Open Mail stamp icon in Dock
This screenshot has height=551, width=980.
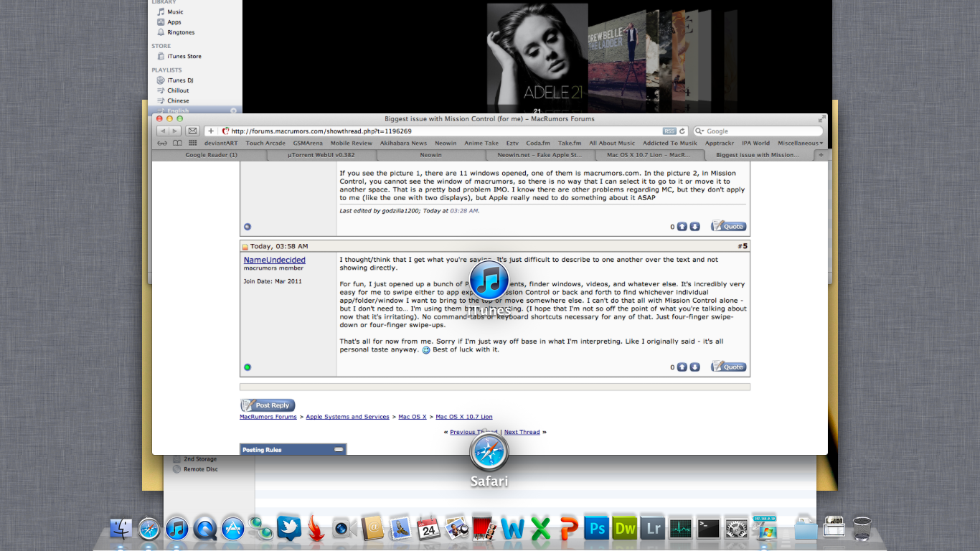(x=400, y=529)
